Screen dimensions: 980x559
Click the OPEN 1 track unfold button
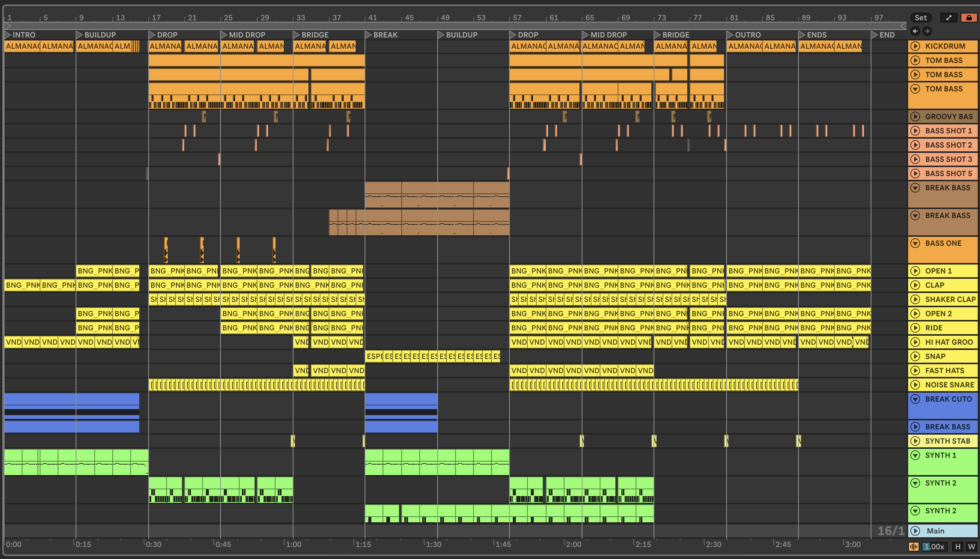(915, 271)
